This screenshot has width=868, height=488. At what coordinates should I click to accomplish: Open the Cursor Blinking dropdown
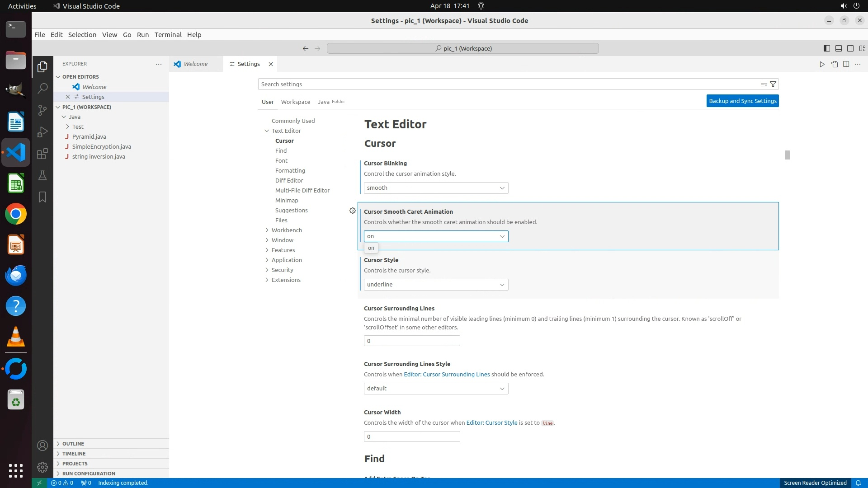click(436, 188)
